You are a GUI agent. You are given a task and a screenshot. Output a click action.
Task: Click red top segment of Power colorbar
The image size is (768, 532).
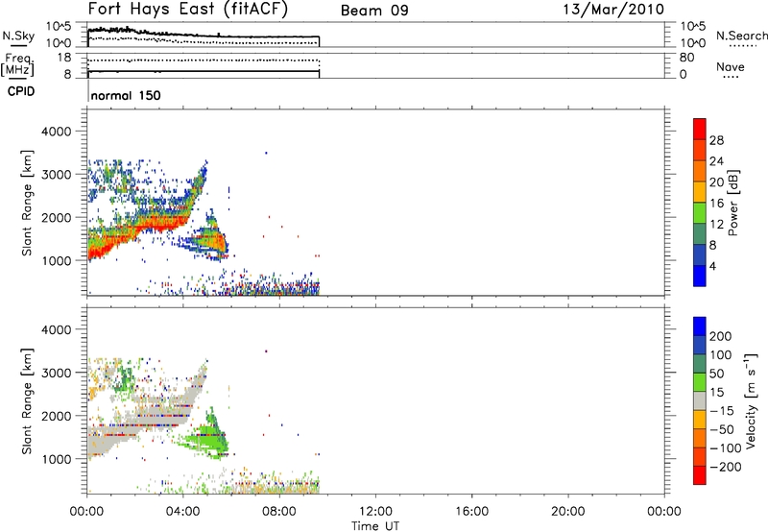700,129
